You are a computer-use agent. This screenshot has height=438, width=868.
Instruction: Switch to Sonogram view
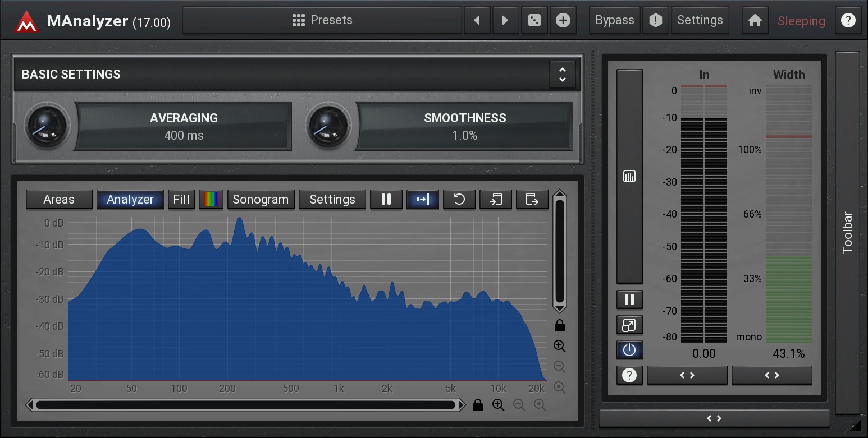pyautogui.click(x=260, y=199)
